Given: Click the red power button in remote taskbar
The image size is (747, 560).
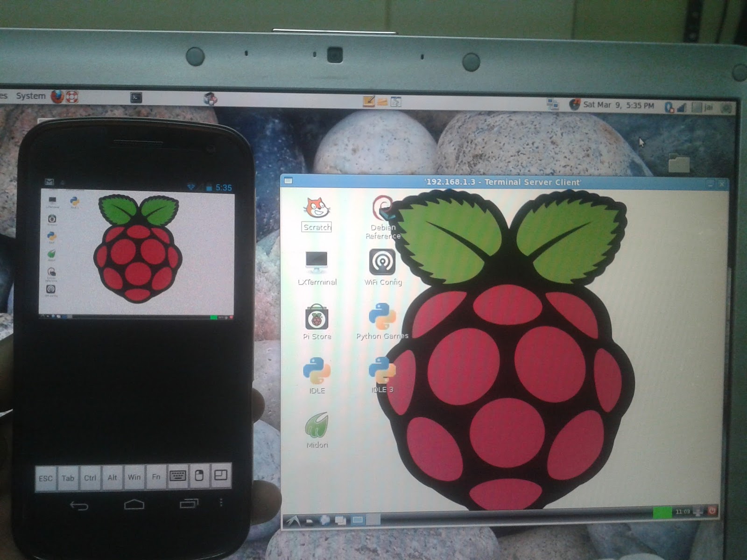Looking at the screenshot, I should (712, 511).
